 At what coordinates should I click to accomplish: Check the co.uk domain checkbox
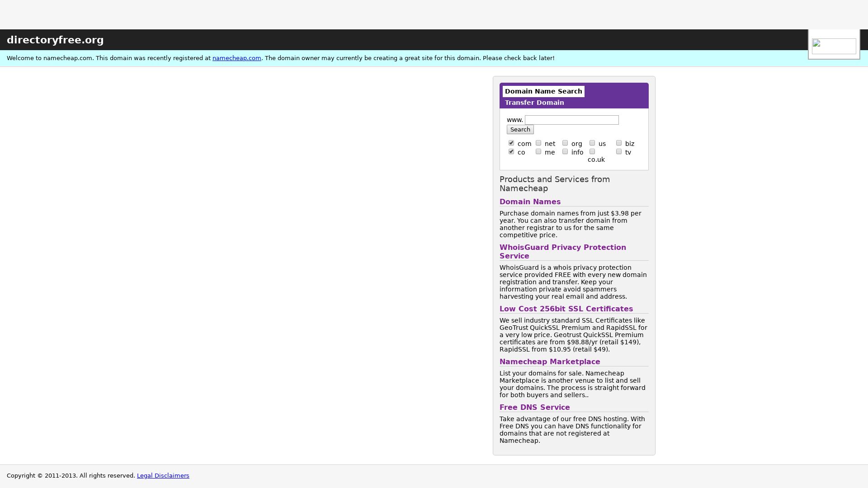[x=592, y=152]
